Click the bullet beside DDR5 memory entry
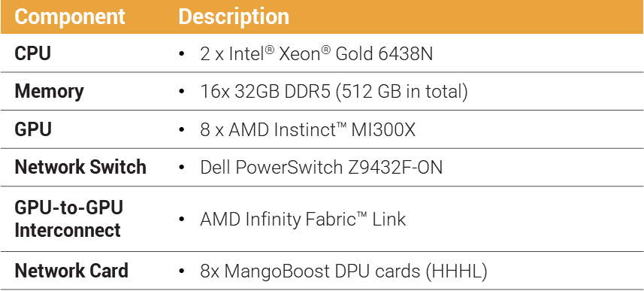644x291 pixels. (182, 92)
